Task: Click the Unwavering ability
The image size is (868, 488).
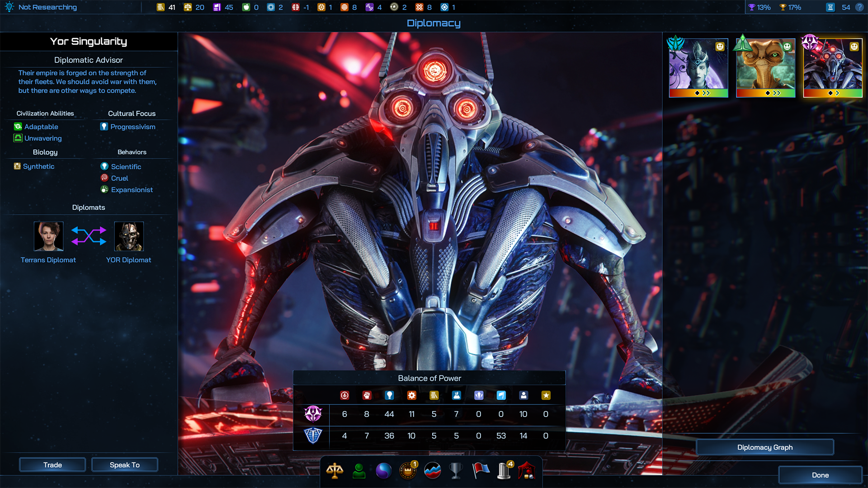Action: click(38, 138)
